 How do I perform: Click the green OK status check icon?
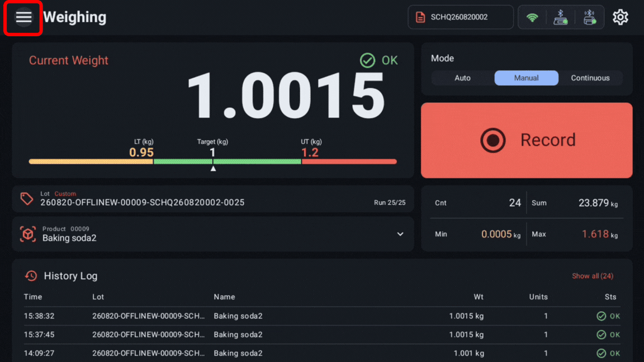[x=368, y=60]
